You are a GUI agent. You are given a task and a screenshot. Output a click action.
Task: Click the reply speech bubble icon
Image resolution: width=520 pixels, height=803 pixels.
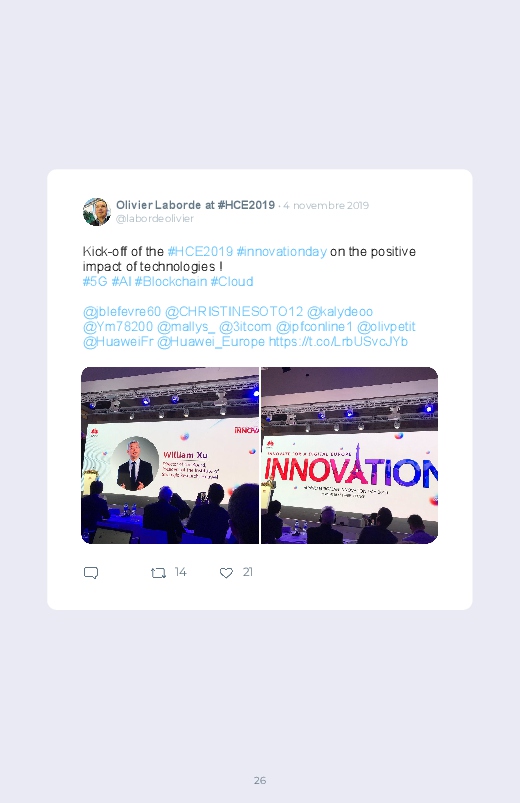[x=91, y=573]
